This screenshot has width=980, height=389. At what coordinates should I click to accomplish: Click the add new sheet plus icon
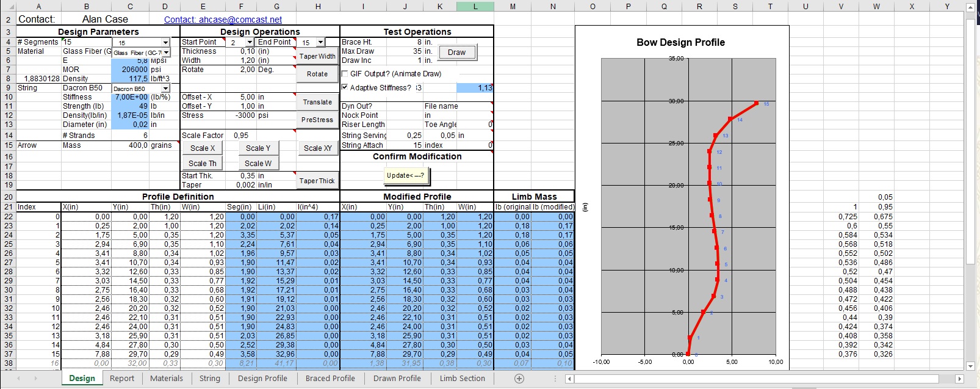[519, 379]
